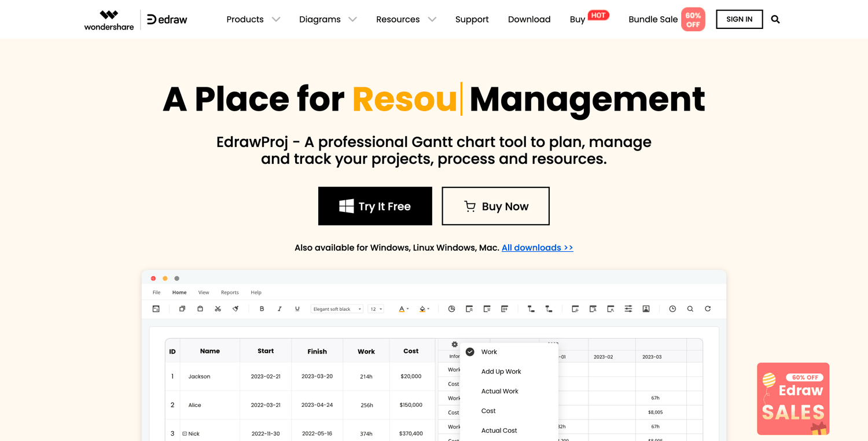The height and width of the screenshot is (441, 868).
Task: Open the sliders settings icon in the toolbar
Action: point(628,309)
